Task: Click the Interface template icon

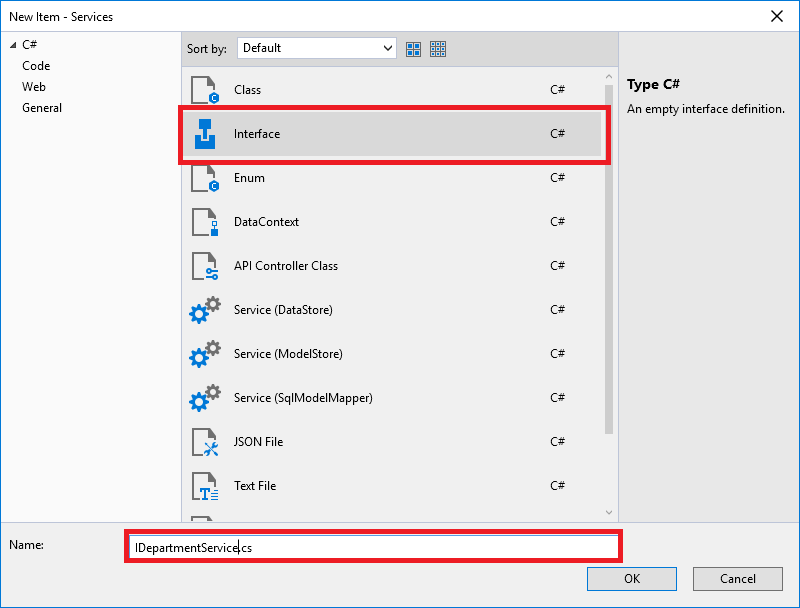Action: [205, 134]
